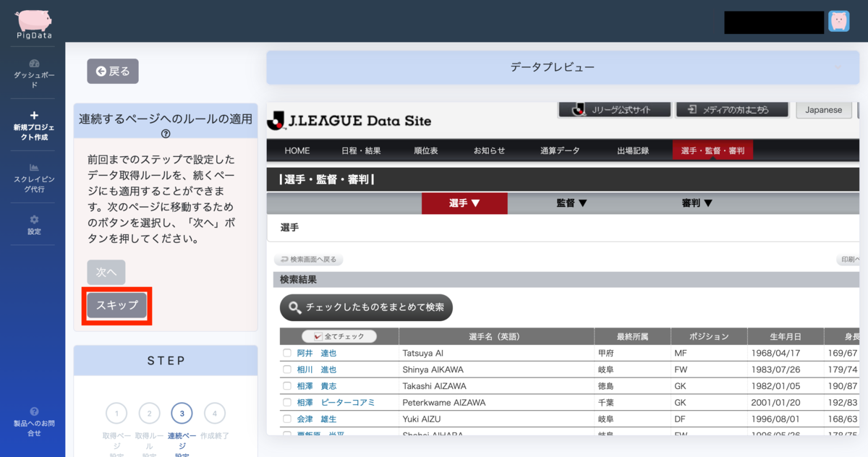Click the help question mark icon under the rule title
The width and height of the screenshot is (868, 457).
point(166,134)
